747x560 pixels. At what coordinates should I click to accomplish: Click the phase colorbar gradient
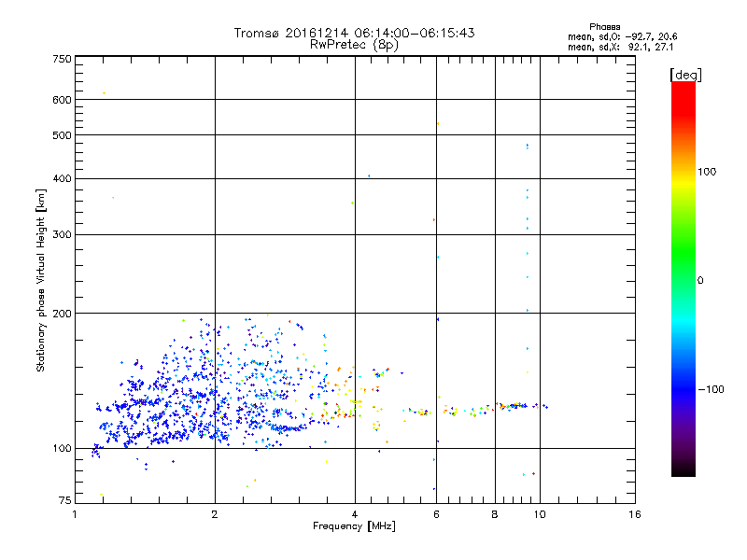tap(684, 278)
